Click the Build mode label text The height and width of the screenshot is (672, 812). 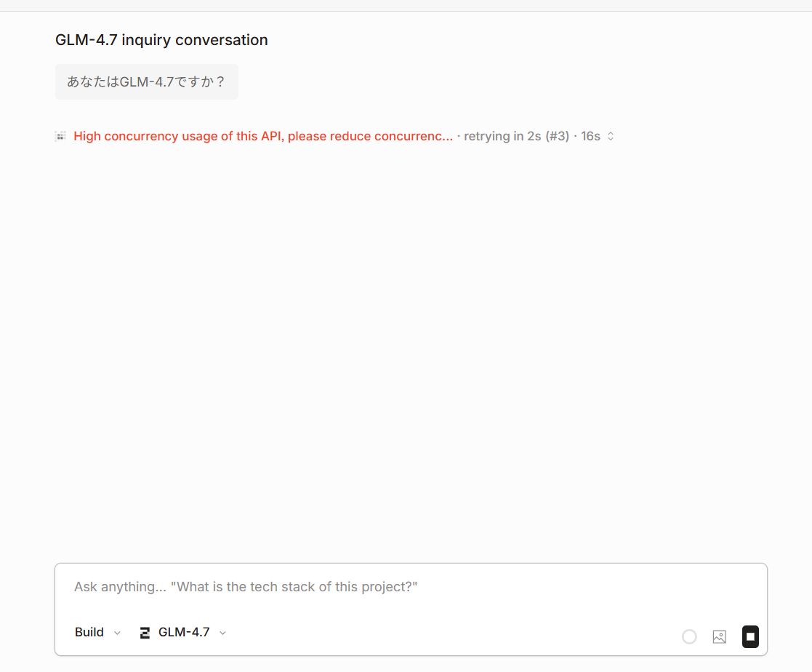[89, 632]
